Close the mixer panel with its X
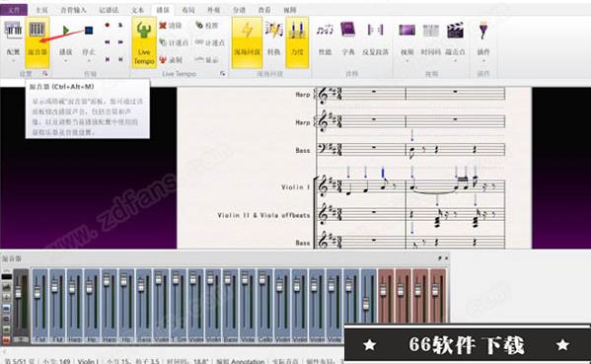The height and width of the screenshot is (364, 591). [447, 258]
